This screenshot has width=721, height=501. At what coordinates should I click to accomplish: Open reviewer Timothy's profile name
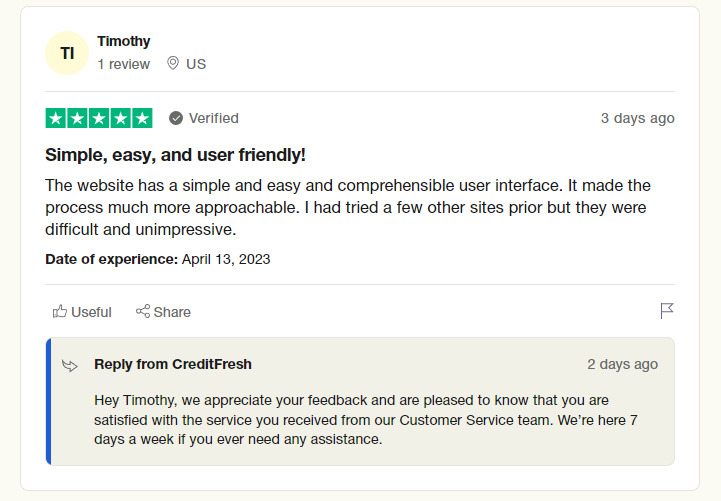click(124, 41)
